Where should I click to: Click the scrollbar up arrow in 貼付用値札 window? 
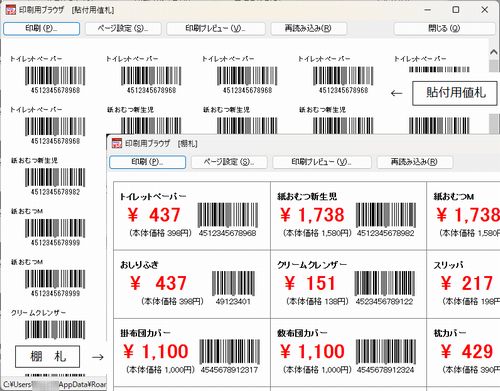point(494,52)
